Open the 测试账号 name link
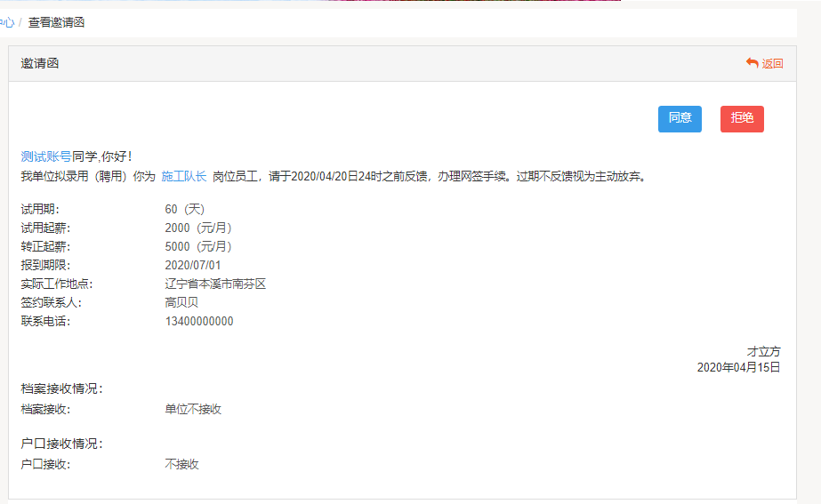 point(46,156)
